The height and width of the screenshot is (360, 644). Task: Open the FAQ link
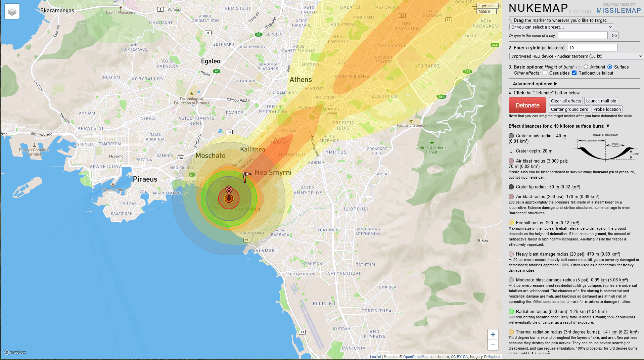point(587,11)
